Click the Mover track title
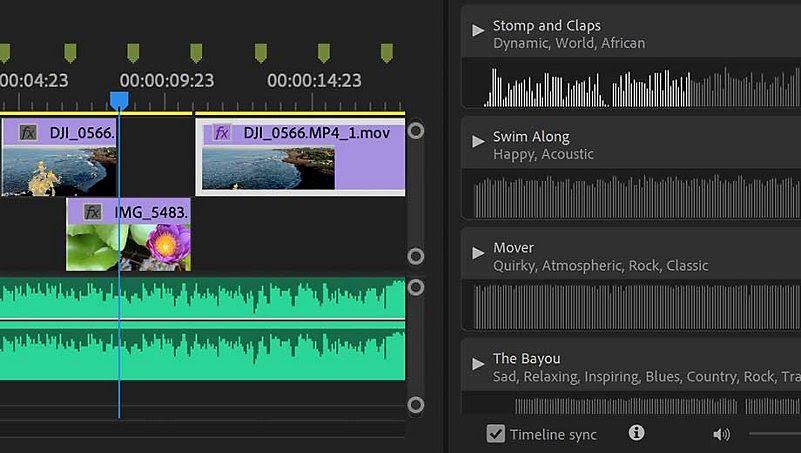The image size is (801, 453). pyautogui.click(x=513, y=248)
